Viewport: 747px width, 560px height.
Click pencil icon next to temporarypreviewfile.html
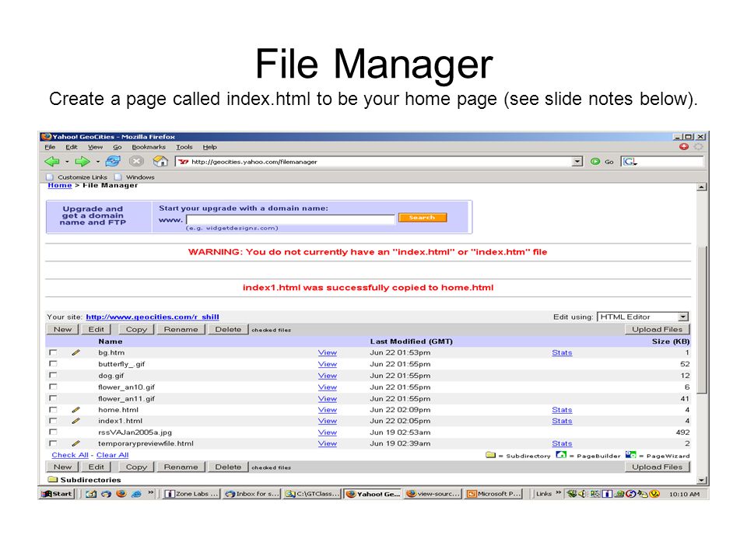coord(75,443)
